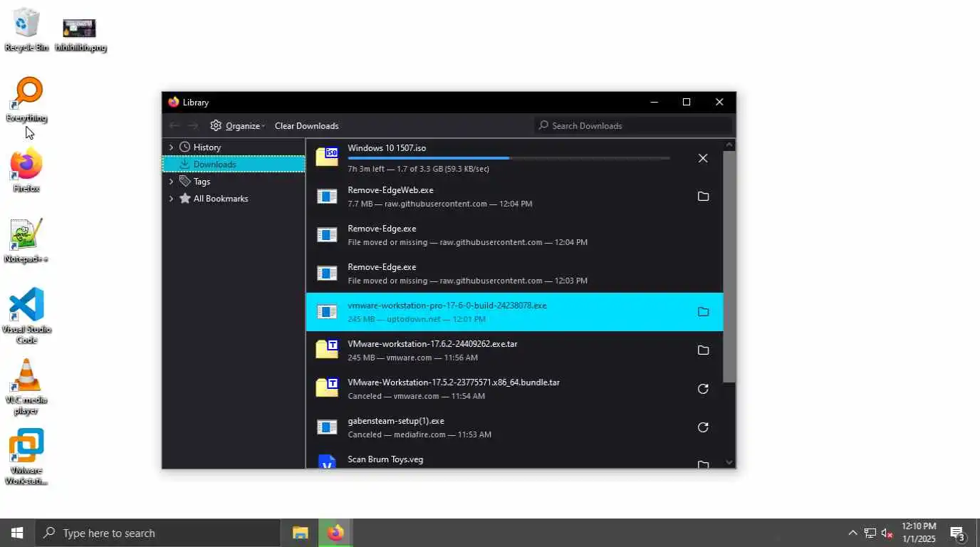This screenshot has width=980, height=547.
Task: Click the scrollbar up arrow
Action: 729,145
